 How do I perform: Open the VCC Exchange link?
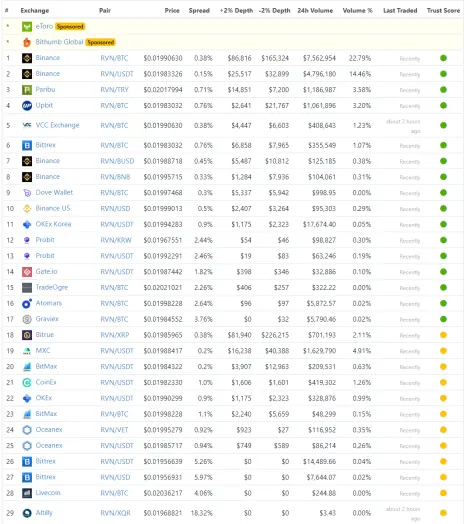coord(57,125)
